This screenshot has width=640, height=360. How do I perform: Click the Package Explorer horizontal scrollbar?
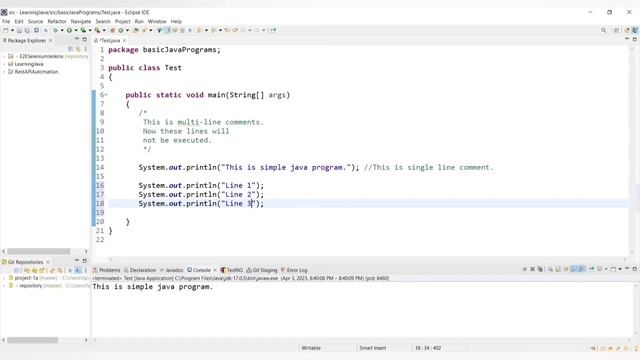[x=39, y=251]
